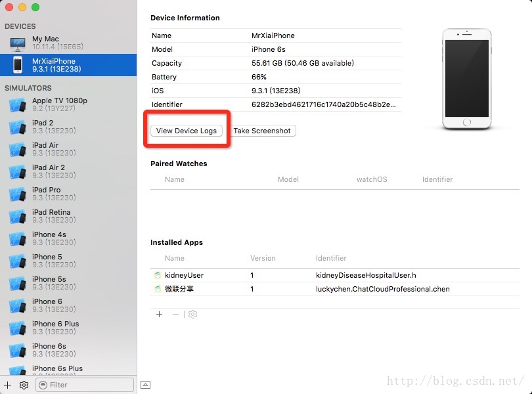This screenshot has width=532, height=394.
Task: Sort Paired Watches by watchOS column
Action: click(x=372, y=179)
